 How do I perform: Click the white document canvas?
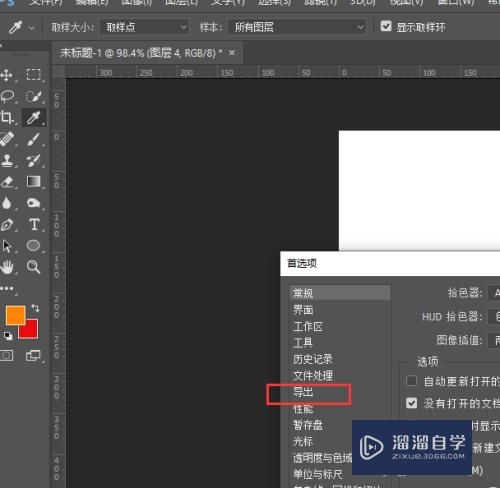pos(419,190)
